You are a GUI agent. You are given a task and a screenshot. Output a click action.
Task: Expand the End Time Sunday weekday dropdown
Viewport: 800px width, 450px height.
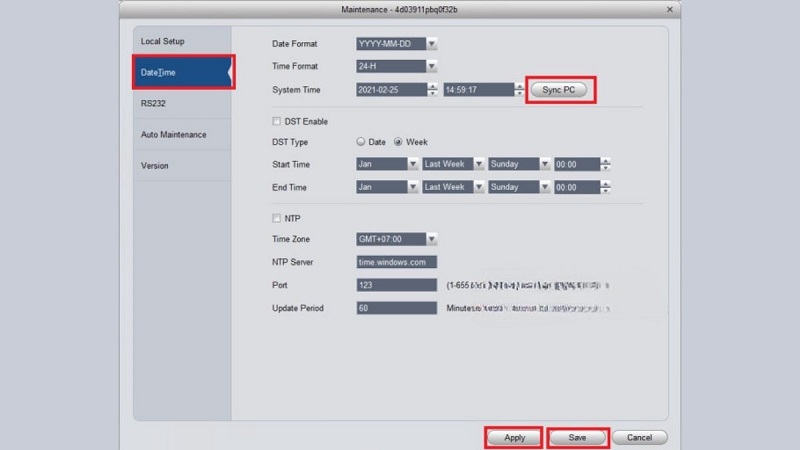click(x=520, y=187)
